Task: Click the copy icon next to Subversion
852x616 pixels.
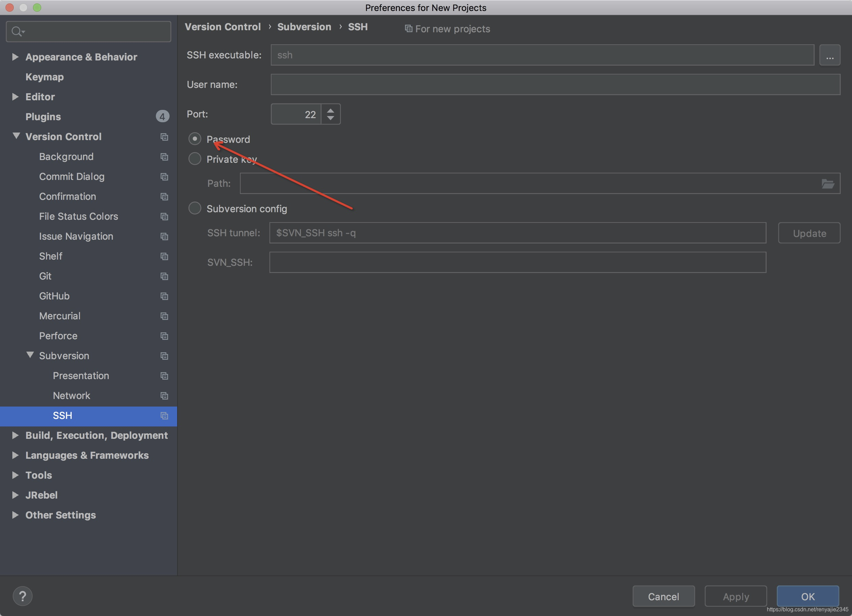Action: [164, 356]
